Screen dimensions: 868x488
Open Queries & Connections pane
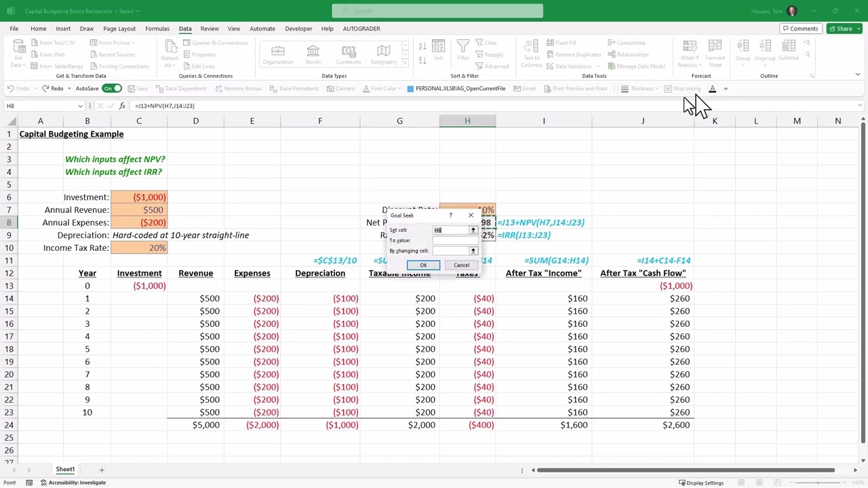coord(215,43)
